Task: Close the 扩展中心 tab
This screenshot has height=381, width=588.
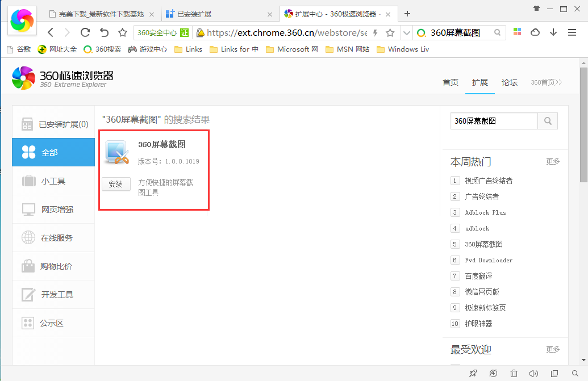Action: 388,15
